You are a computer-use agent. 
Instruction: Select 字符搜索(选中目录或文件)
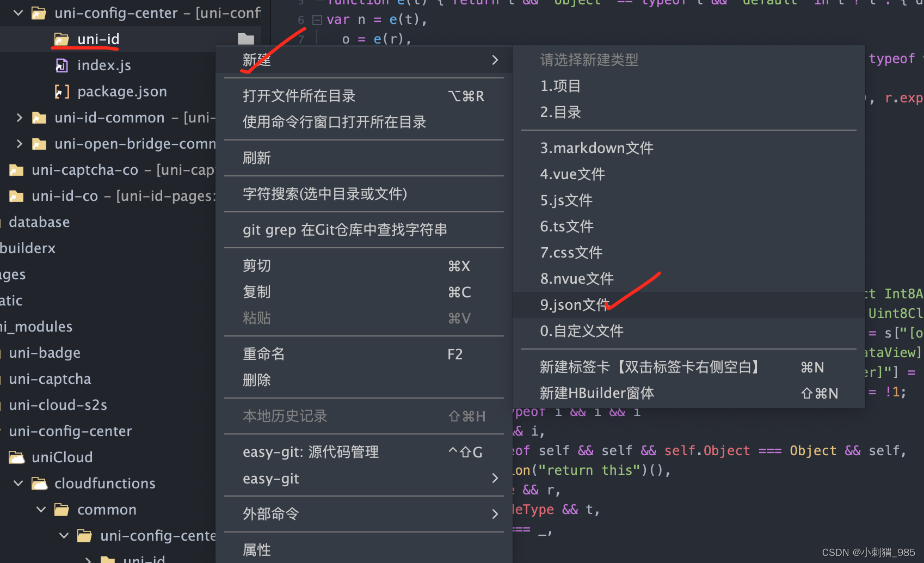(x=364, y=194)
